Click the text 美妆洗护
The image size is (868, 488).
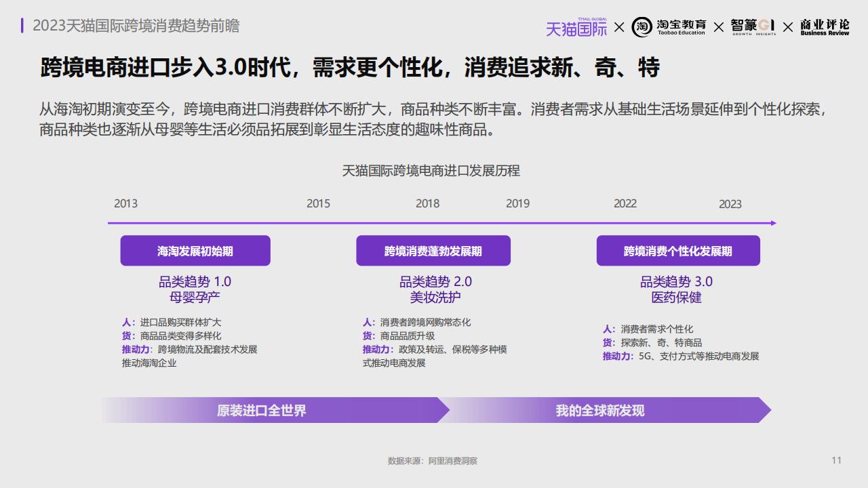point(435,298)
